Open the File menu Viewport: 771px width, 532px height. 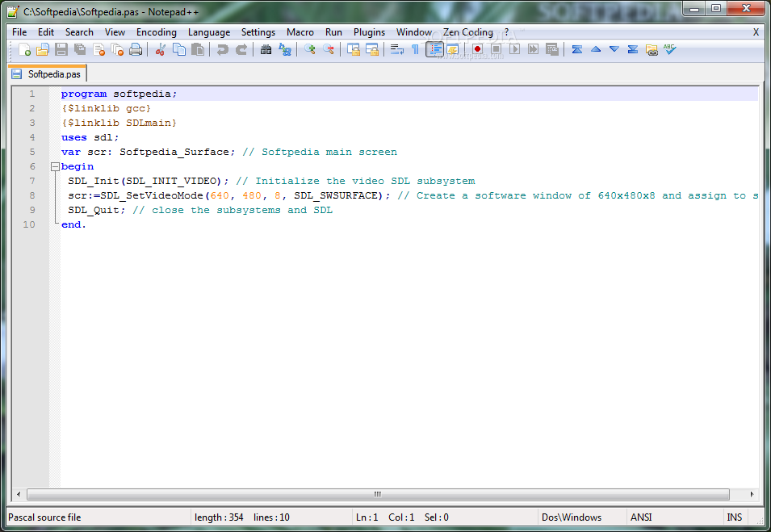pyautogui.click(x=19, y=32)
